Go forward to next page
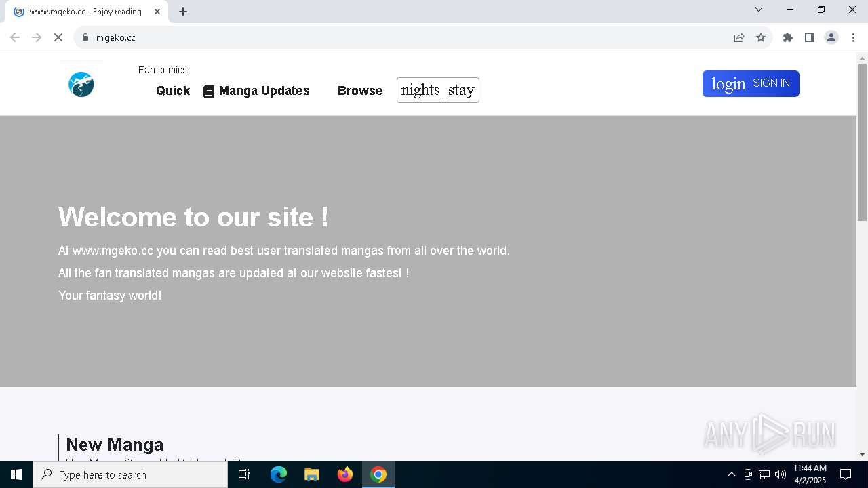 (37, 37)
